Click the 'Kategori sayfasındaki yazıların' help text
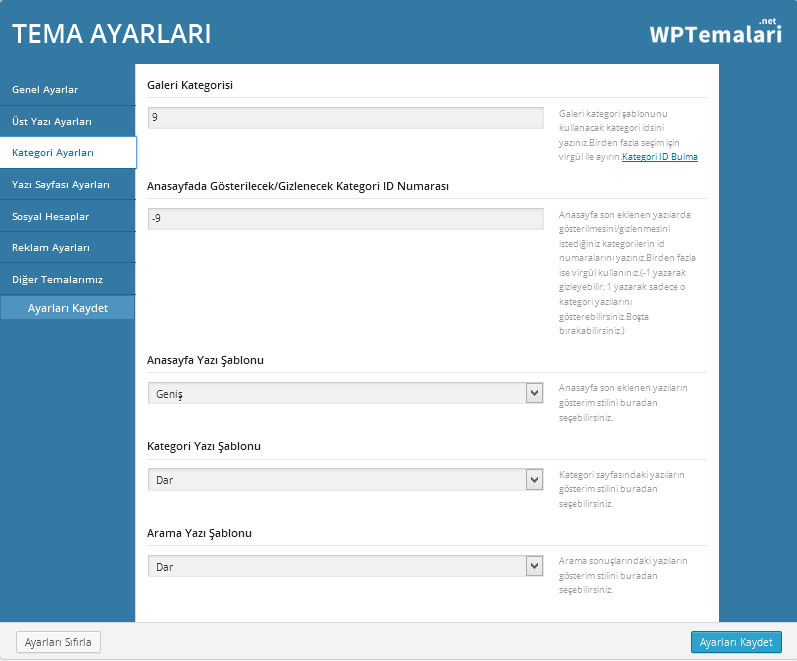797x661 pixels. tap(622, 474)
